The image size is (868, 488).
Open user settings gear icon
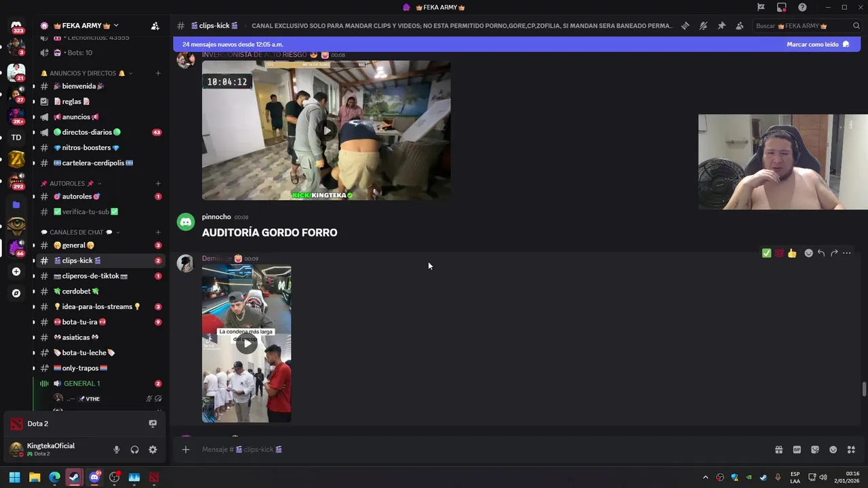tap(153, 449)
